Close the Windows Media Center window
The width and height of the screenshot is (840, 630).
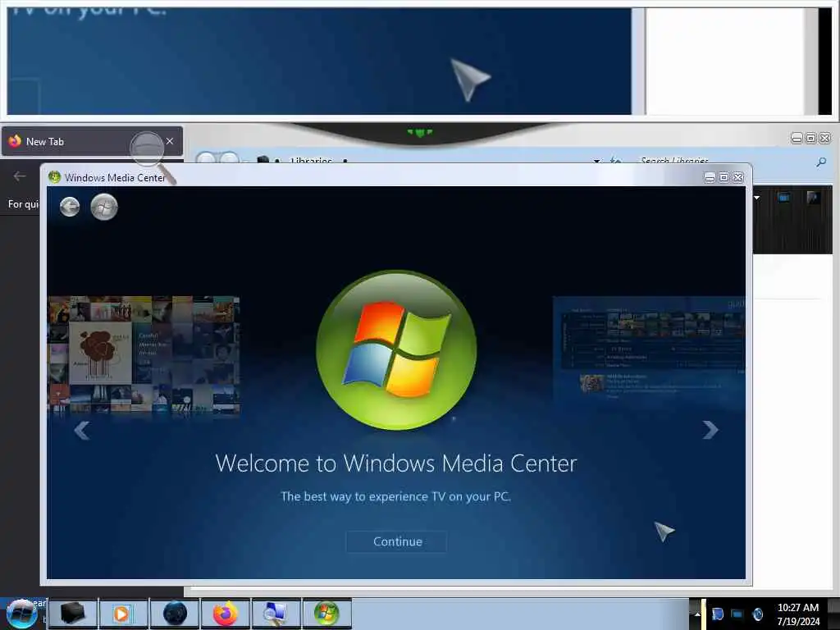click(738, 177)
